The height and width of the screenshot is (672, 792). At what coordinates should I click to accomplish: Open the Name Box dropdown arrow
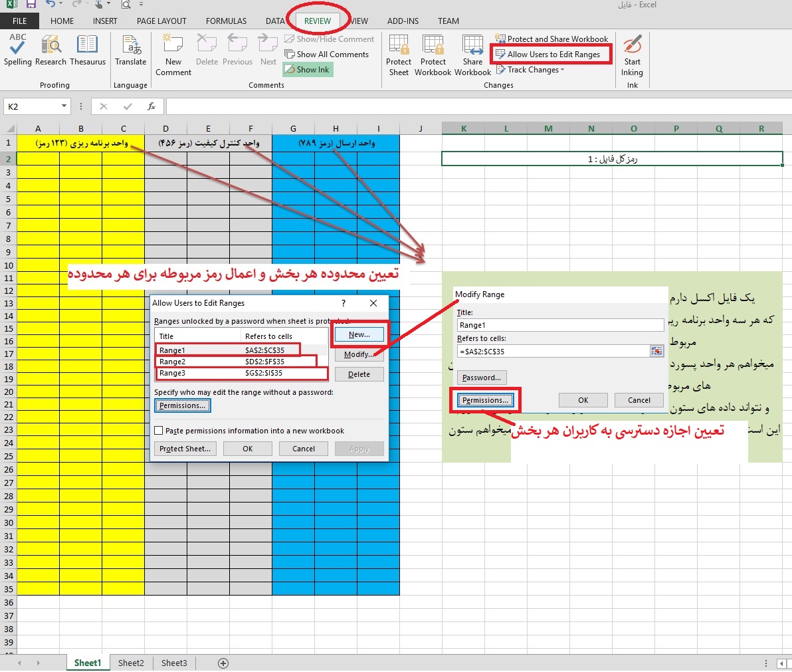click(x=64, y=106)
